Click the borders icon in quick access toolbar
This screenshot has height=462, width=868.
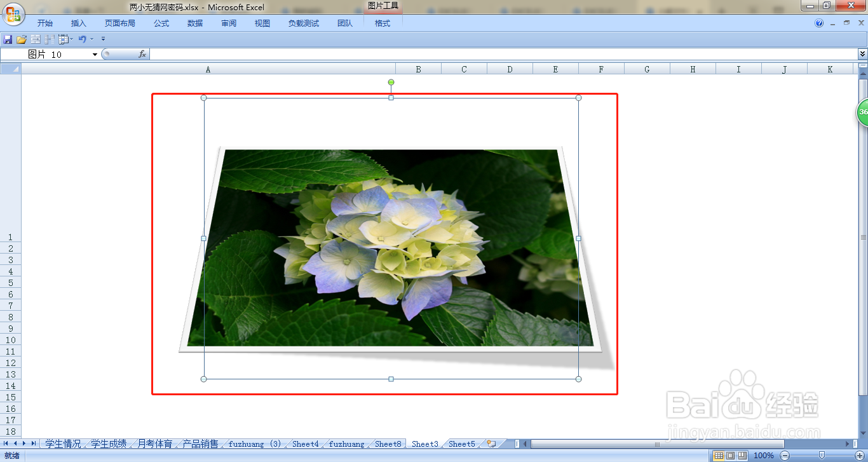(63, 39)
